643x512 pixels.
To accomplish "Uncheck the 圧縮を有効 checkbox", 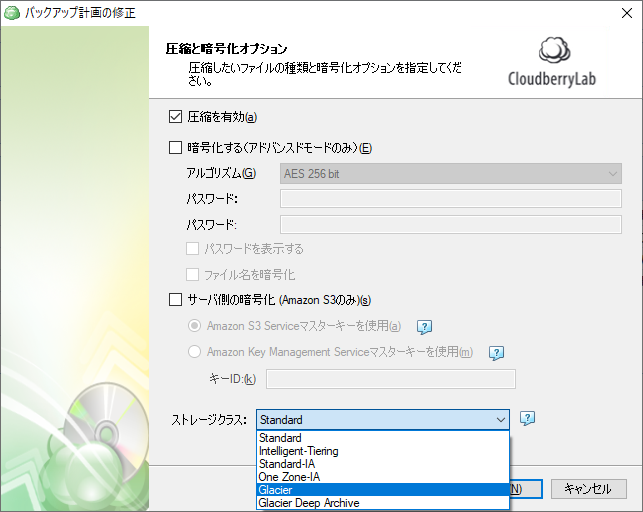I will [176, 117].
